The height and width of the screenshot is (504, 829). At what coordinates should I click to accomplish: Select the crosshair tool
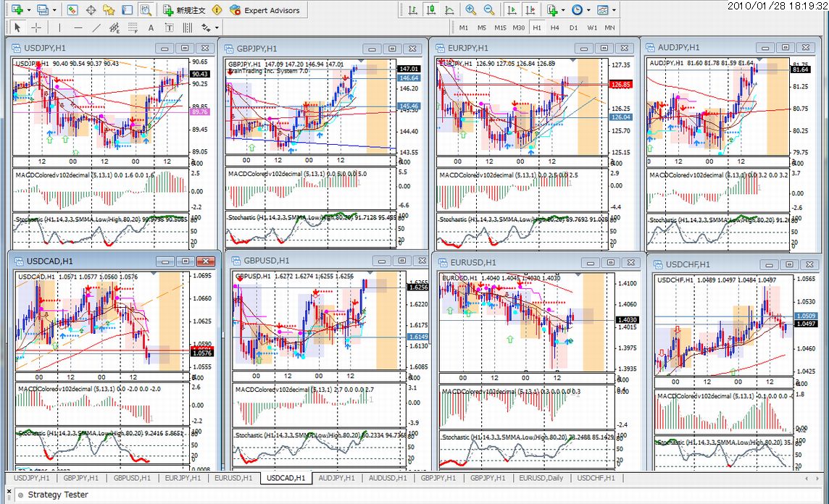tap(36, 28)
